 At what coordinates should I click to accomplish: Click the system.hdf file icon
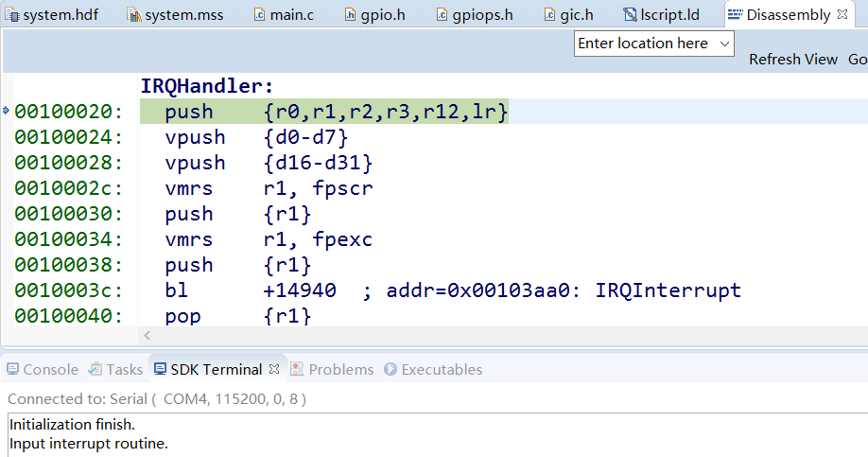click(x=11, y=15)
